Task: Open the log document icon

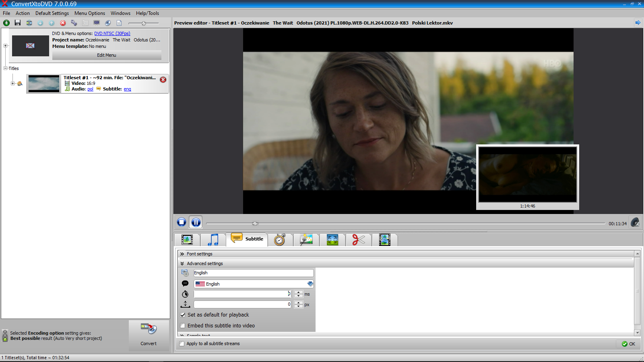Action: tap(119, 23)
